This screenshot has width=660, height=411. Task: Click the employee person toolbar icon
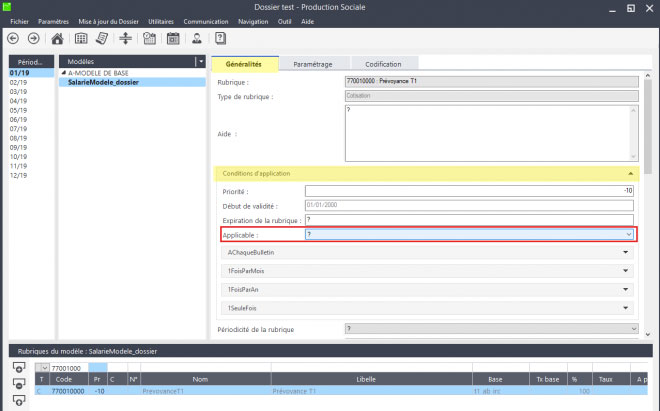(197, 39)
